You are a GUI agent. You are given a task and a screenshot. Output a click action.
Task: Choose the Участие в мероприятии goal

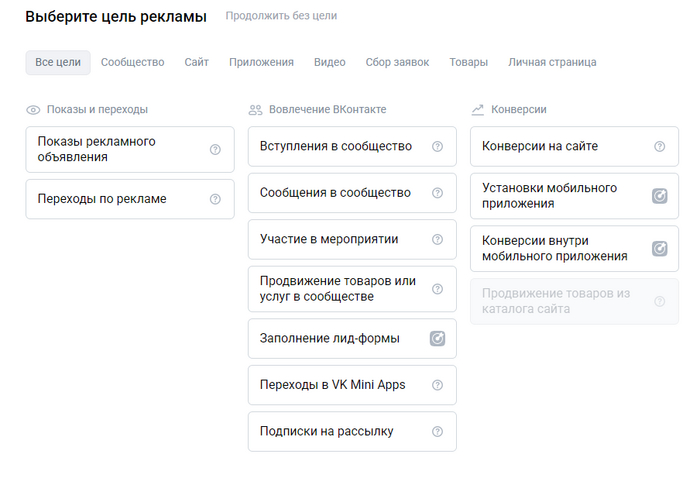329,239
